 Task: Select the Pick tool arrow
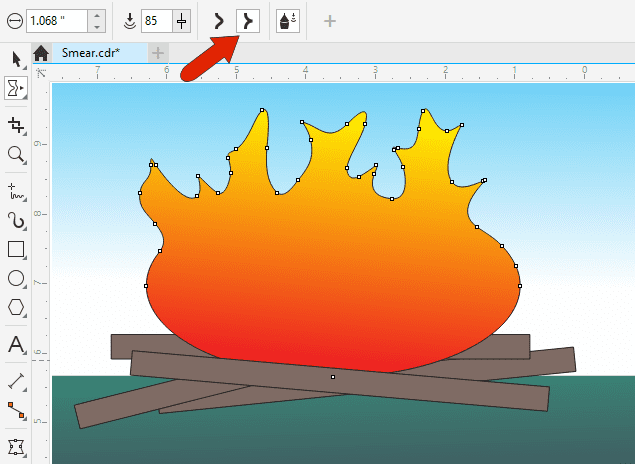[16, 57]
